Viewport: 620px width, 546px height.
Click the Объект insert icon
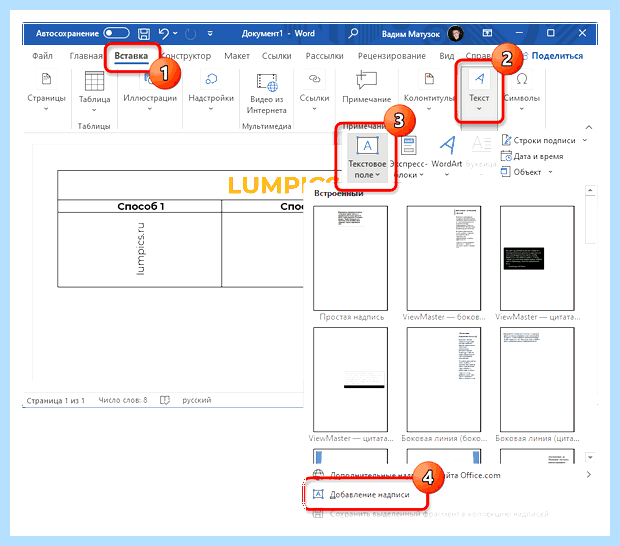[506, 172]
